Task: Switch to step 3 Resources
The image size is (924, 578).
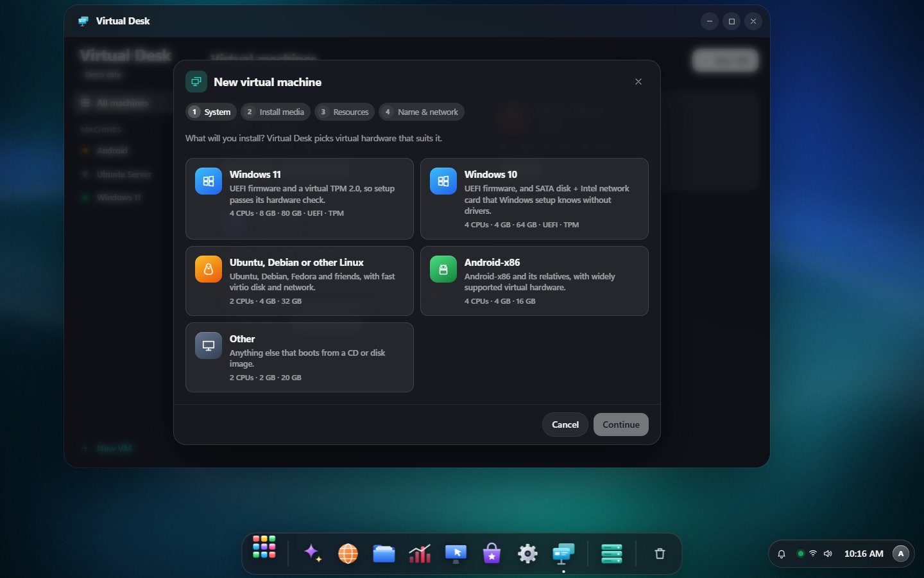Action: (x=345, y=112)
